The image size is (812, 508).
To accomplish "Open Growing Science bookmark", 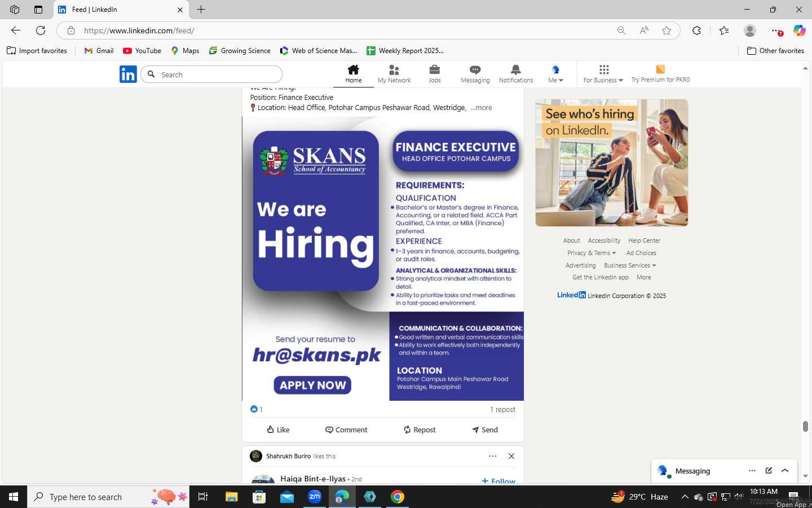I will [x=240, y=51].
